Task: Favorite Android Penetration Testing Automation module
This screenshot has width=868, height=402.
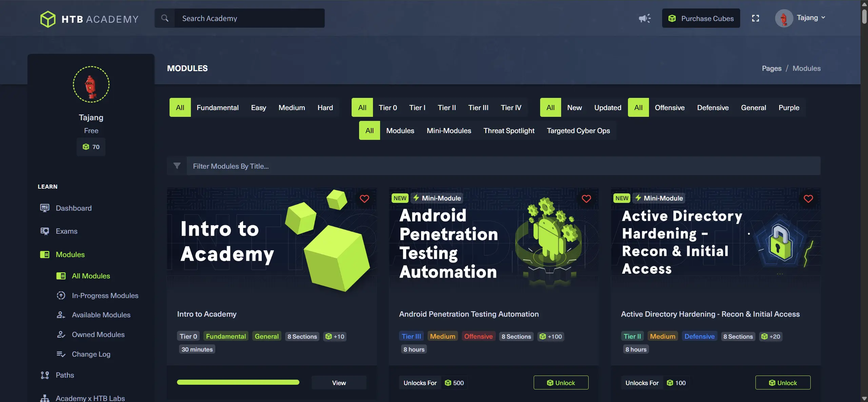Action: point(587,199)
